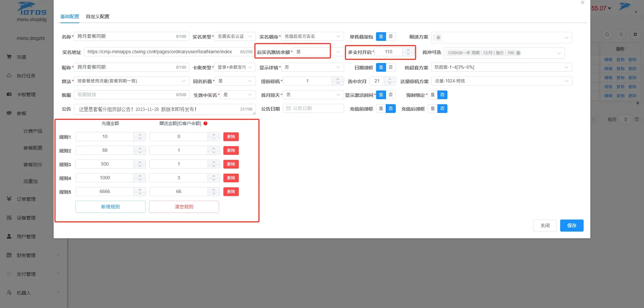Set 单售叠加包 to 是
The height and width of the screenshot is (308, 644).
(x=381, y=37)
